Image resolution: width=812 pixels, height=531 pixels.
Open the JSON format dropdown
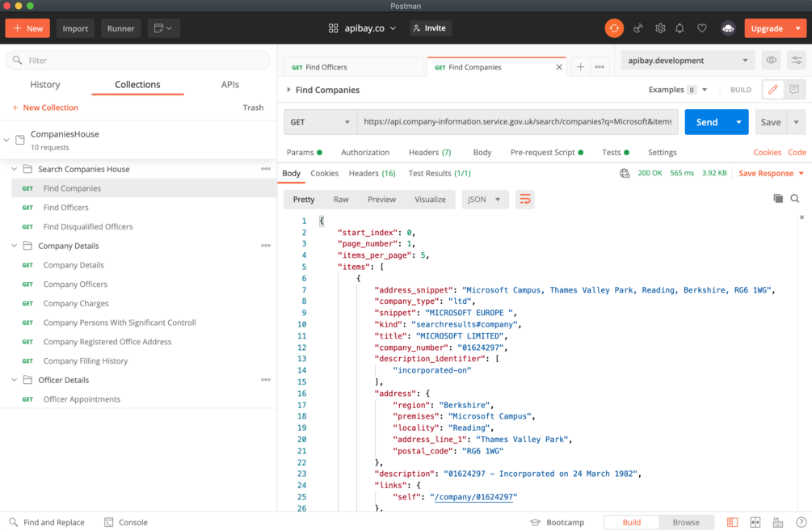tap(485, 200)
